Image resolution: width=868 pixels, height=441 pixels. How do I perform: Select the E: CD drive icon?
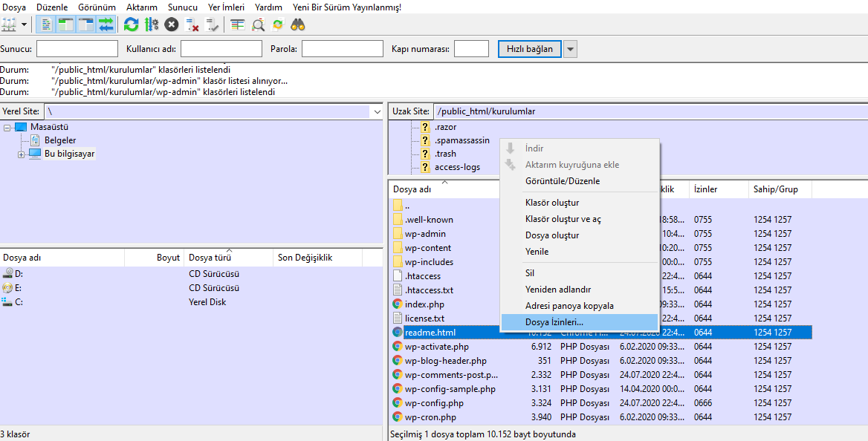click(x=7, y=288)
